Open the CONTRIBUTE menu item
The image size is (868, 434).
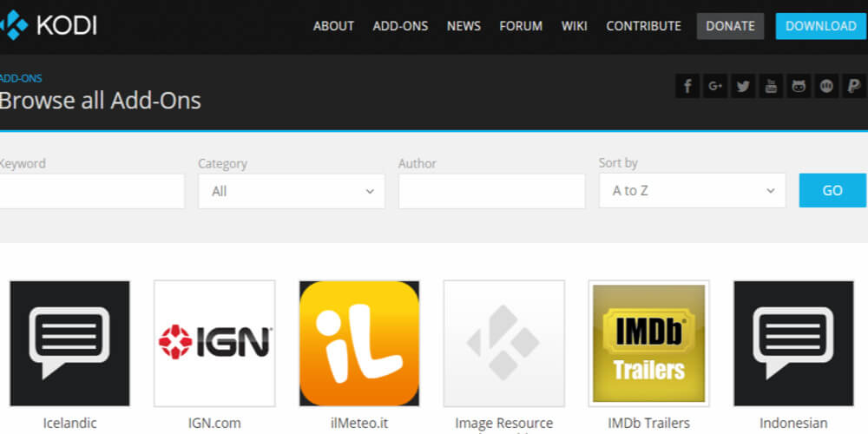[x=643, y=26]
